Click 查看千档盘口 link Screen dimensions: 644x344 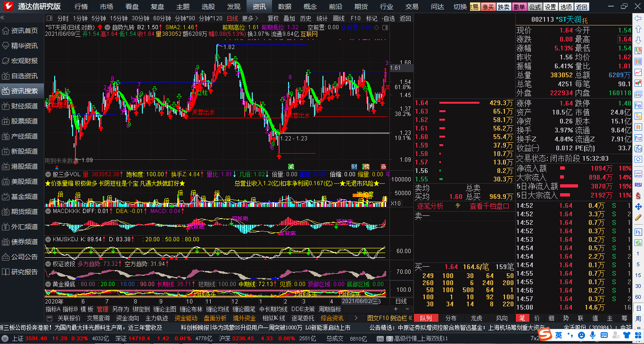(489, 206)
